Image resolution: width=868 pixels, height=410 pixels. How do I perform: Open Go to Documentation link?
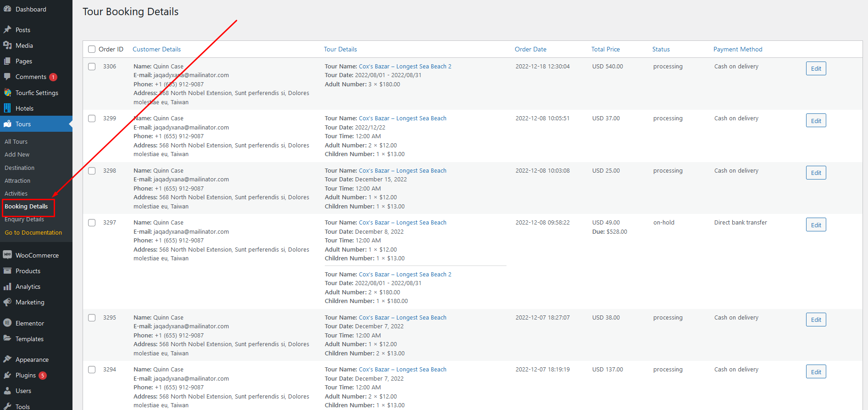(x=33, y=233)
